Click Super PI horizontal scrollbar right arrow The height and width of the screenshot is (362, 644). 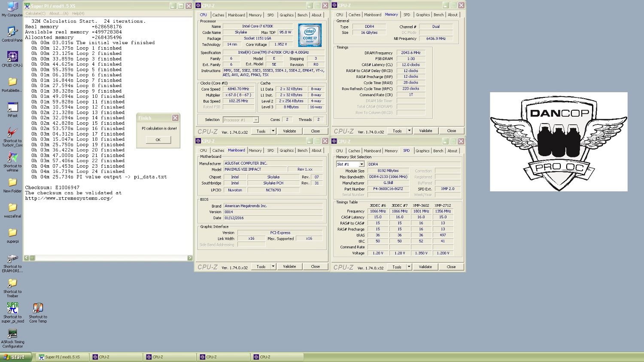click(190, 258)
